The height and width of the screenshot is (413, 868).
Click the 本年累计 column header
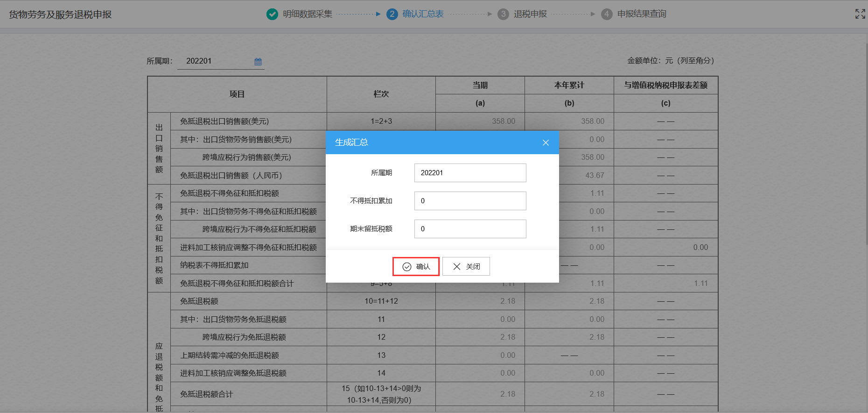click(x=569, y=85)
